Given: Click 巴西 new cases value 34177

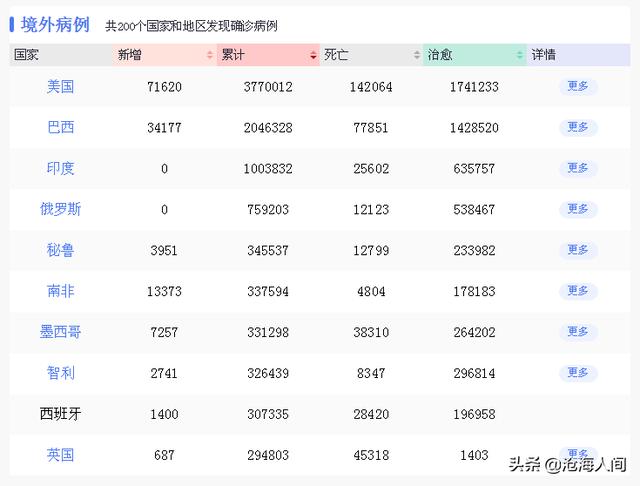Looking at the screenshot, I should (x=164, y=128).
